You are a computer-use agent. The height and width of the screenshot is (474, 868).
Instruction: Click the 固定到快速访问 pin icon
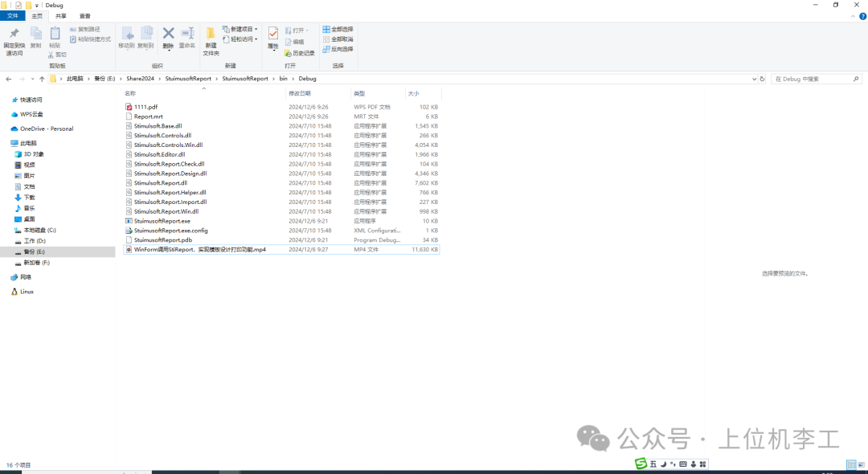pyautogui.click(x=14, y=34)
